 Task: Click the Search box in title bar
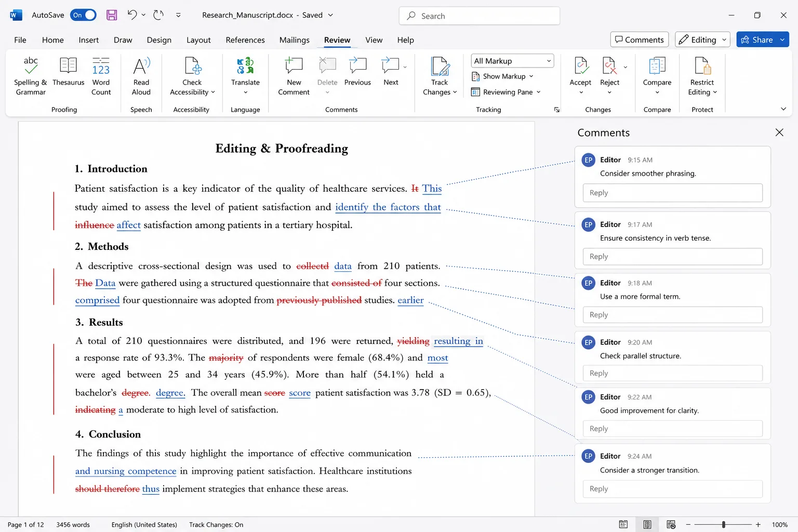[x=480, y=16]
